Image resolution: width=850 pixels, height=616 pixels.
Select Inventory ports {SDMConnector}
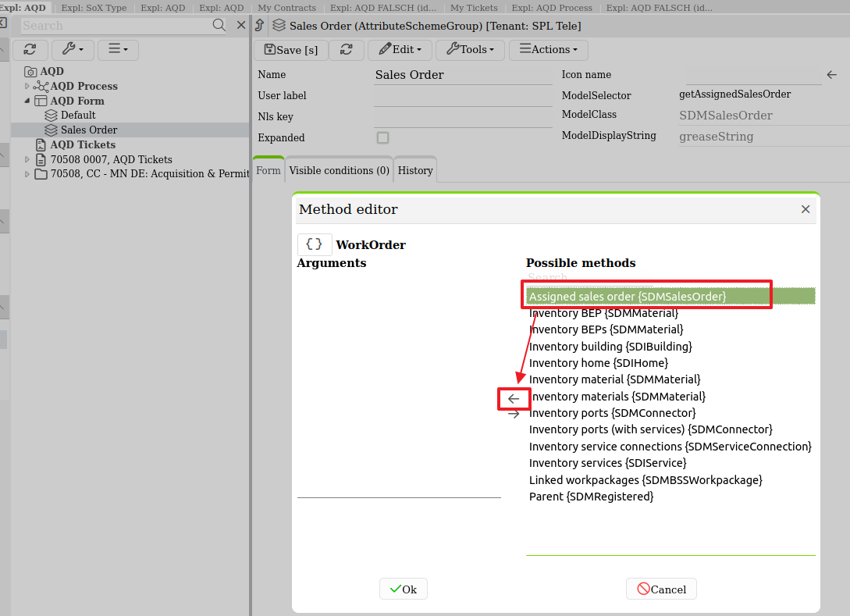pos(670,413)
